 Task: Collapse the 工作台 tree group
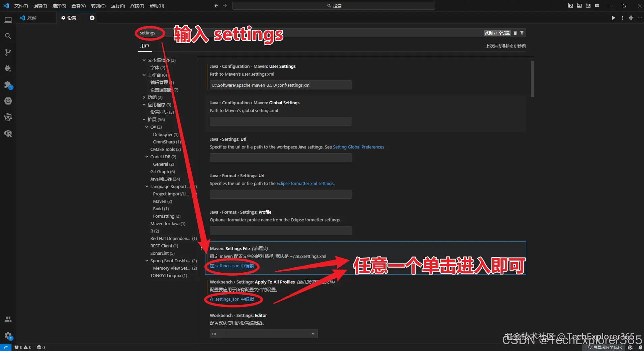(144, 75)
